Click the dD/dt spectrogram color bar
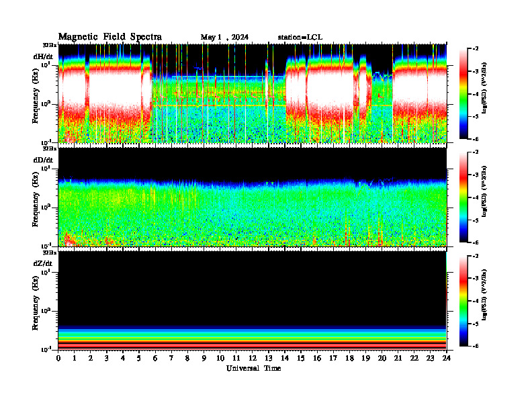The height and width of the screenshot is (411, 532). [x=463, y=197]
